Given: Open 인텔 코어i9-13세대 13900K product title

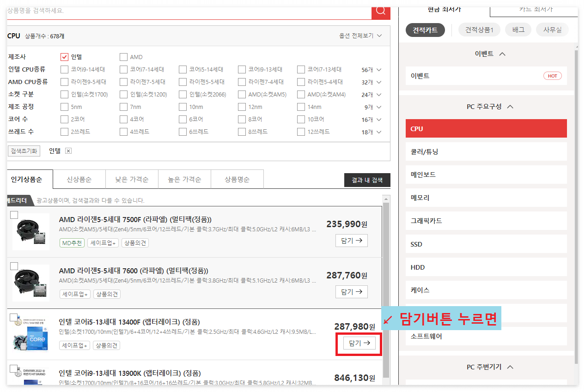Looking at the screenshot, I should click(x=129, y=373).
